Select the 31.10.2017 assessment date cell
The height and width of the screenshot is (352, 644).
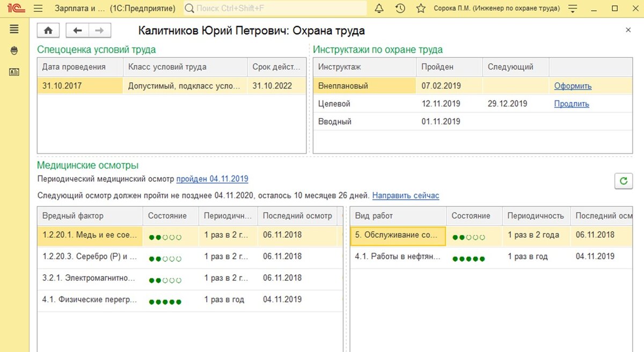click(x=80, y=85)
